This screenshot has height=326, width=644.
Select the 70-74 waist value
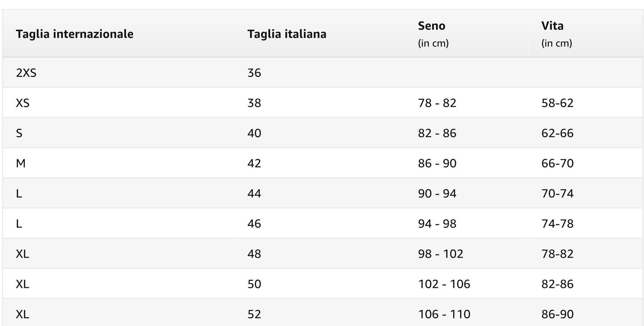coord(557,193)
